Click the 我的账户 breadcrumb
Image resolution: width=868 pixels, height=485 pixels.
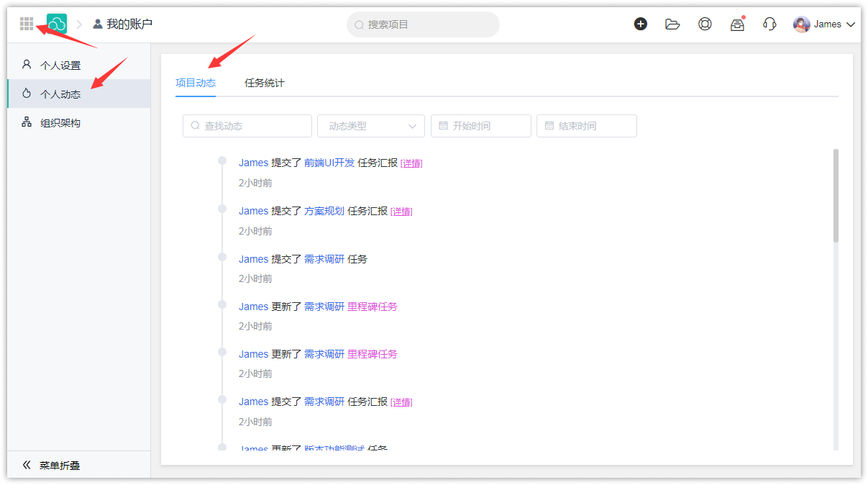(123, 24)
